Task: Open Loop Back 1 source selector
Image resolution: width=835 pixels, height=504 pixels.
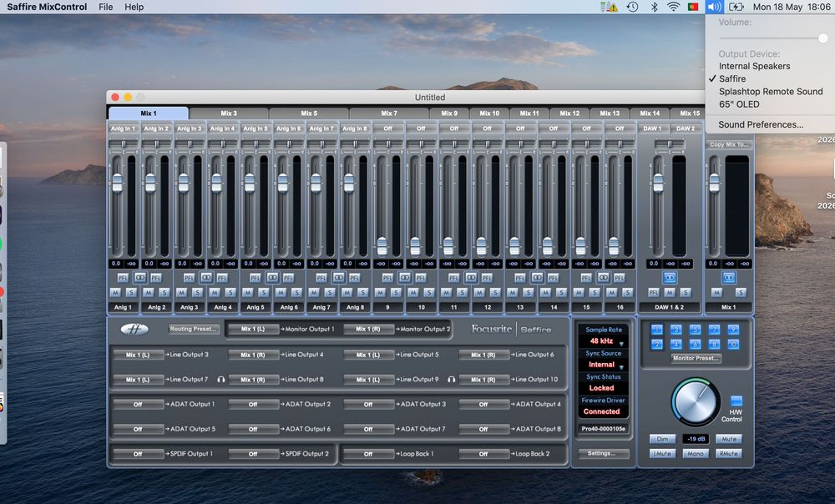Action: (x=368, y=454)
